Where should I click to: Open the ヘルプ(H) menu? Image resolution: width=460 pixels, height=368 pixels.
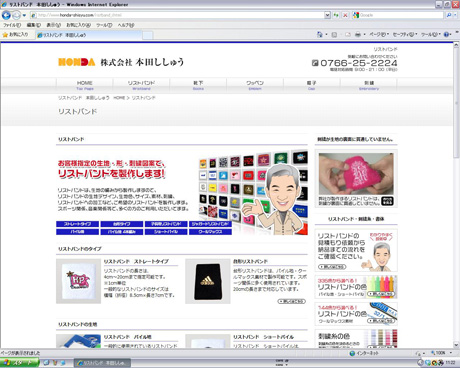tap(125, 25)
